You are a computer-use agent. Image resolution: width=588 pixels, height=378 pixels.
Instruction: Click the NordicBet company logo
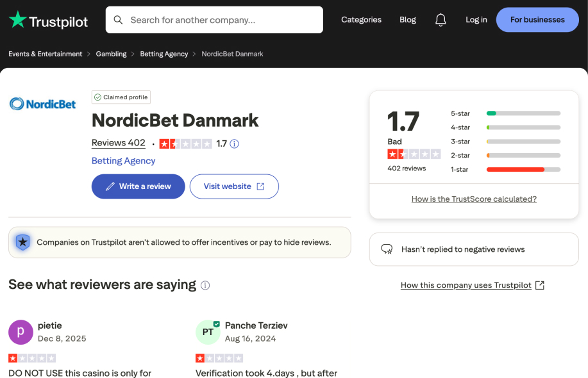coord(42,103)
